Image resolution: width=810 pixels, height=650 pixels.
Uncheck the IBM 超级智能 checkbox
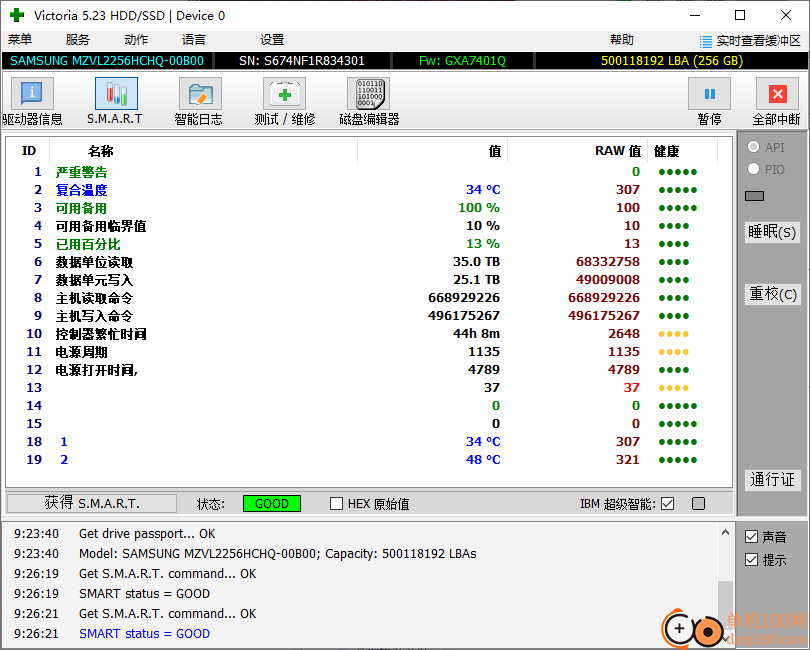point(667,503)
